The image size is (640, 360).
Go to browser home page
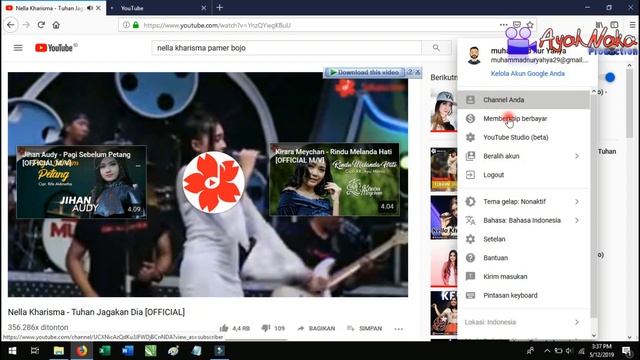click(56, 25)
